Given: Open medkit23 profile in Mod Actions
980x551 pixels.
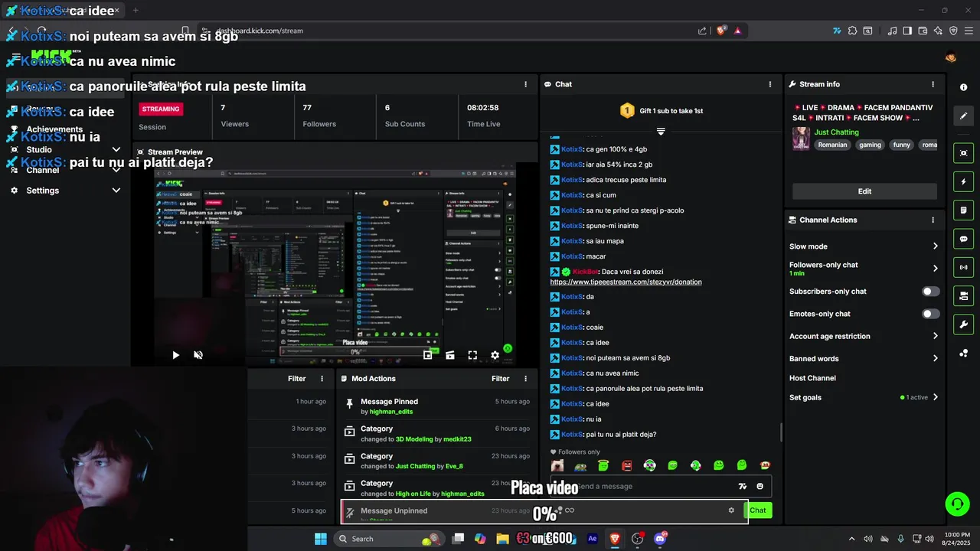Looking at the screenshot, I should pyautogui.click(x=458, y=439).
